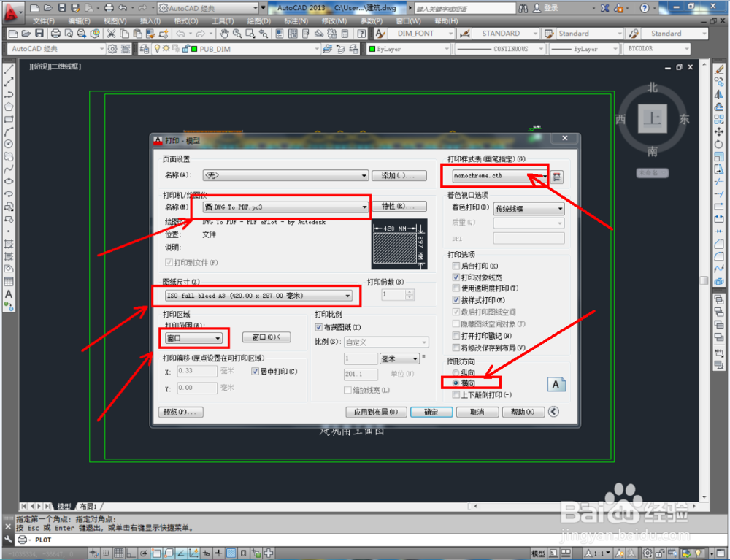The height and width of the screenshot is (560, 730).
Task: Open the ByLayer color control swatch dropdown
Action: click(x=410, y=49)
